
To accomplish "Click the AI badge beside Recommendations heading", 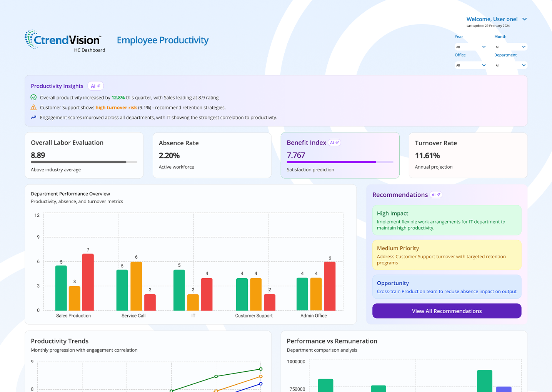I will pos(436,195).
